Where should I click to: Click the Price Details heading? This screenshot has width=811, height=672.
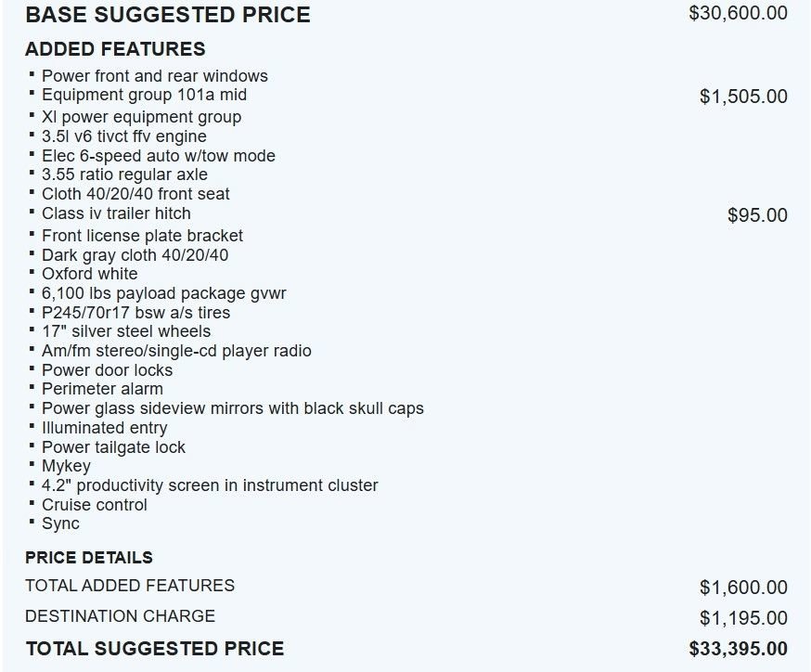click(x=89, y=558)
